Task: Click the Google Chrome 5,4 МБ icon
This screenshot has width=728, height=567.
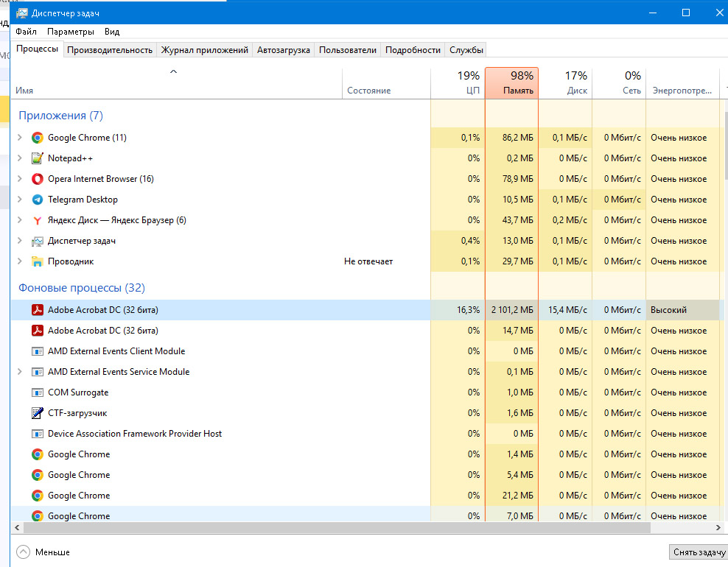Action: pyautogui.click(x=37, y=475)
